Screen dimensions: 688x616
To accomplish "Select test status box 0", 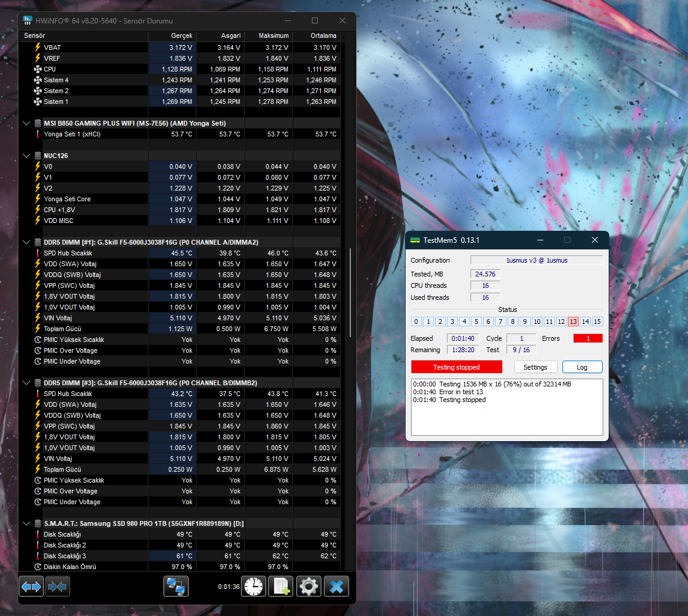I will (416, 322).
